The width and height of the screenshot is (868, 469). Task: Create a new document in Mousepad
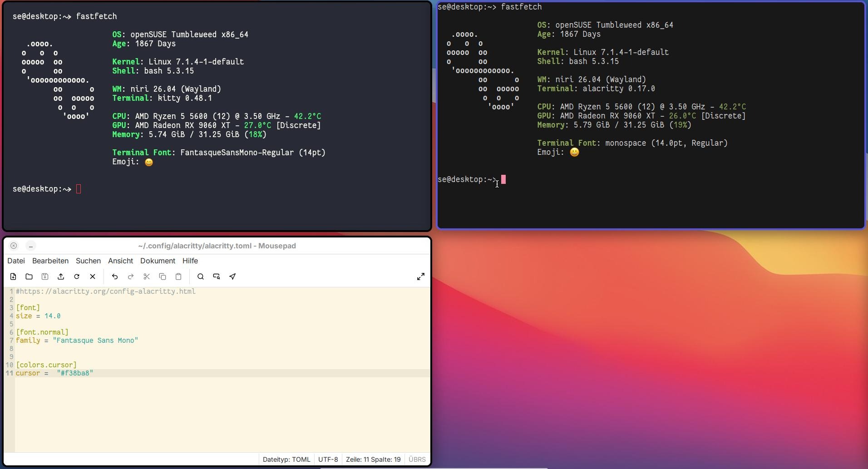pyautogui.click(x=13, y=276)
